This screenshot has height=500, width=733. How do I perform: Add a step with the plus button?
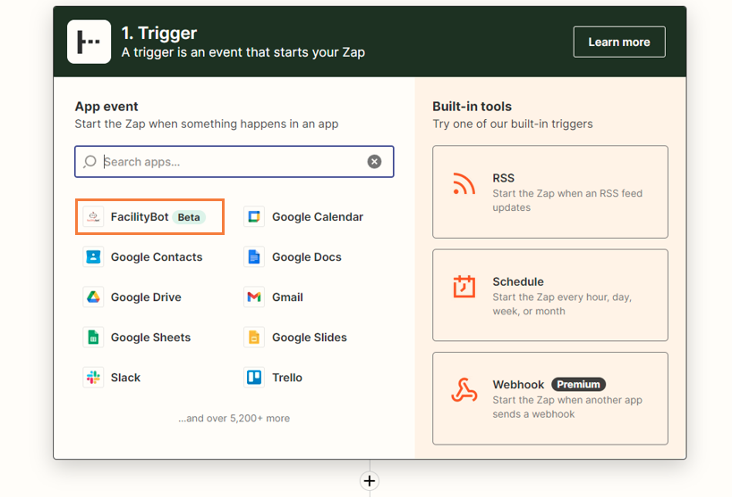tap(369, 481)
